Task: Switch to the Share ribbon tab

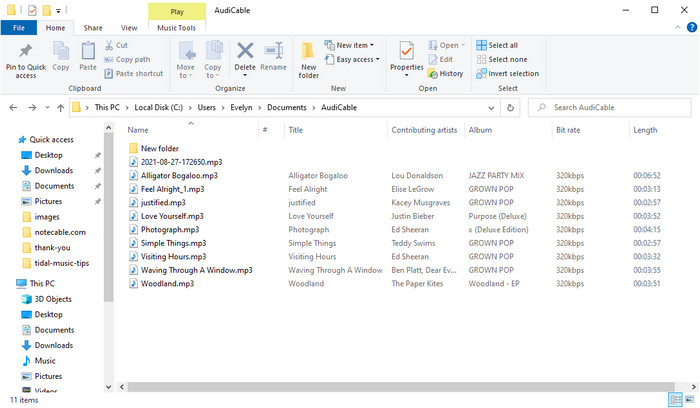Action: tap(93, 28)
